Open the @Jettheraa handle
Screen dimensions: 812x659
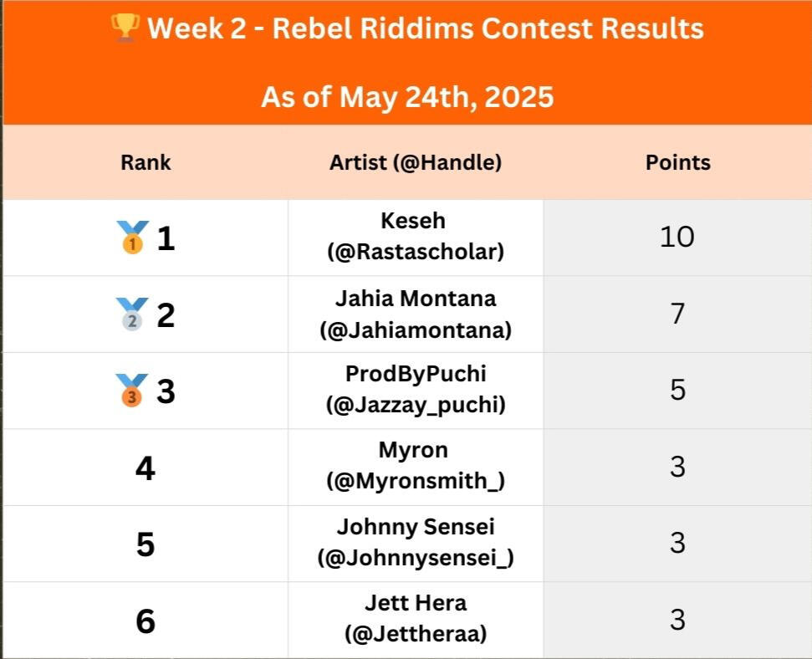pyautogui.click(x=416, y=634)
